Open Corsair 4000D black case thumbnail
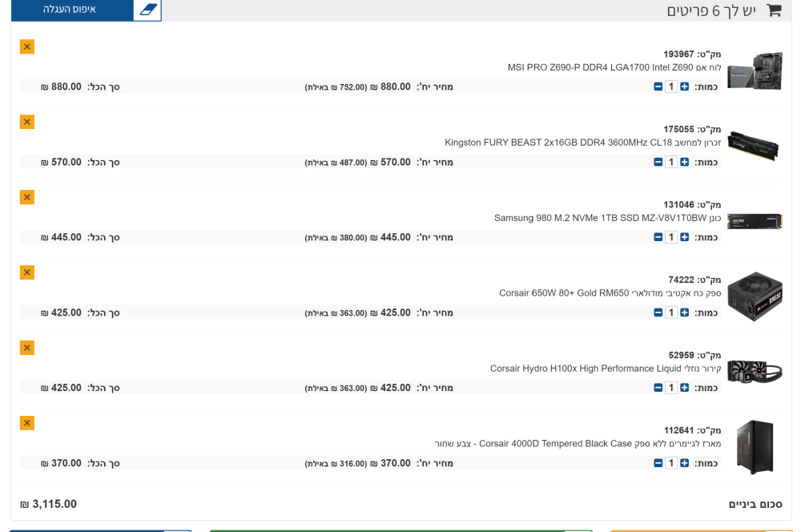The height and width of the screenshot is (532, 801). (x=755, y=447)
